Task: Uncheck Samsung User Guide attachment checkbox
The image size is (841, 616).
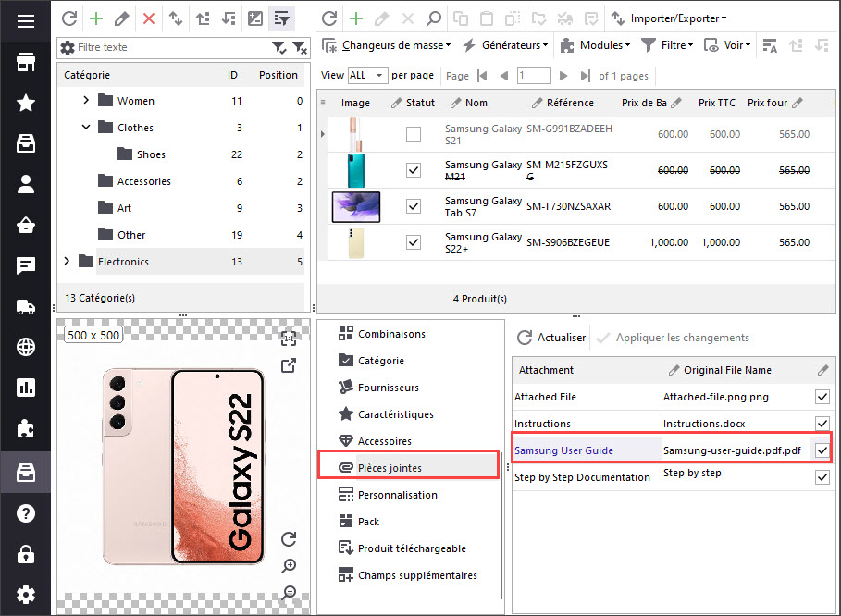Action: point(822,450)
